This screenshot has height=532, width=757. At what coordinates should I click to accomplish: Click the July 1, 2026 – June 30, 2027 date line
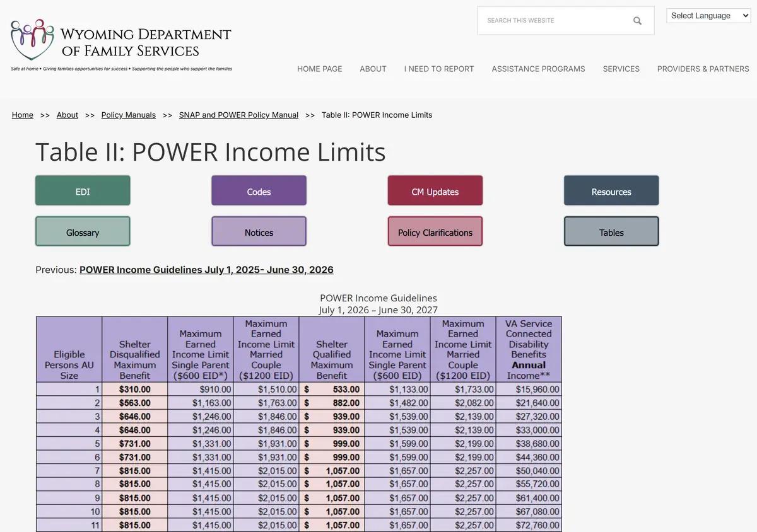click(x=378, y=310)
